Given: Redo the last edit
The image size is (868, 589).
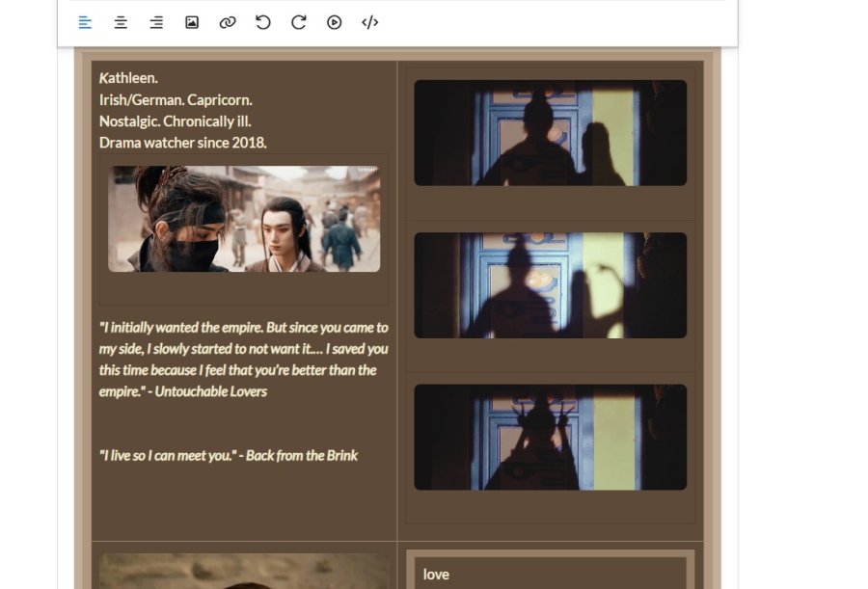Looking at the screenshot, I should point(298,22).
